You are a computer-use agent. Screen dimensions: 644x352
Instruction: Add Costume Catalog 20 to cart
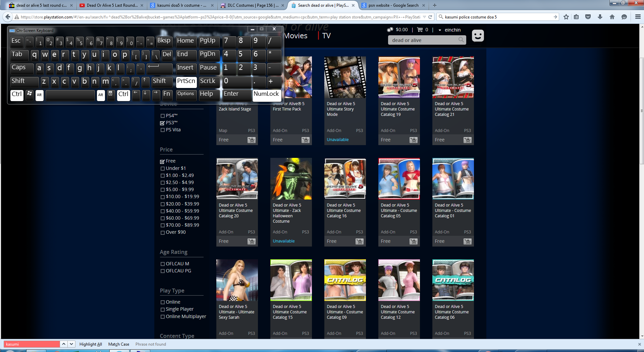click(x=251, y=241)
